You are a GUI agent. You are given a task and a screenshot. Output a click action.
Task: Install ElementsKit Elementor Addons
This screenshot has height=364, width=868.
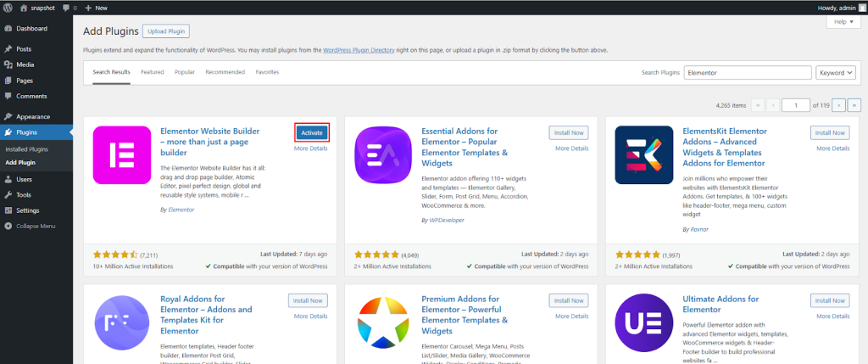tap(830, 133)
